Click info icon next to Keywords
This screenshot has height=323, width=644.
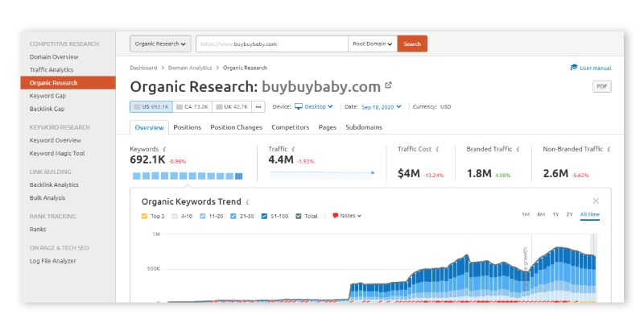[164, 149]
